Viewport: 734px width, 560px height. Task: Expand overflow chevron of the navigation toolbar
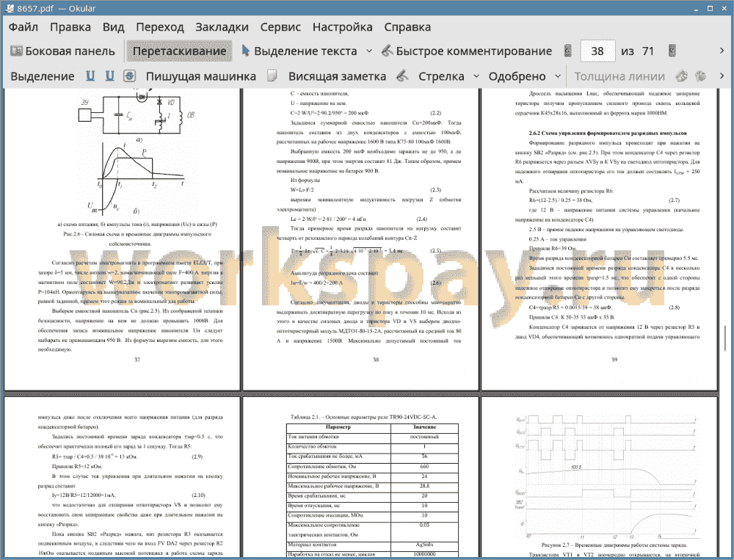722,51
